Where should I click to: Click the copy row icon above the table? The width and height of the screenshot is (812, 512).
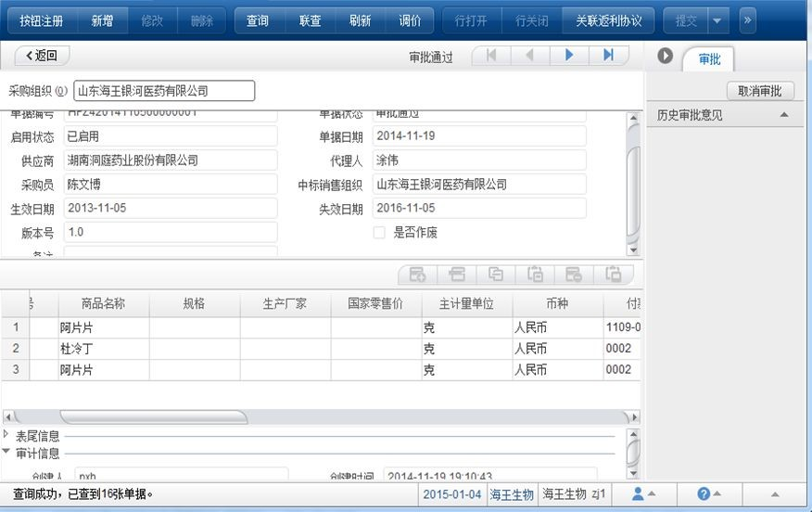click(496, 275)
